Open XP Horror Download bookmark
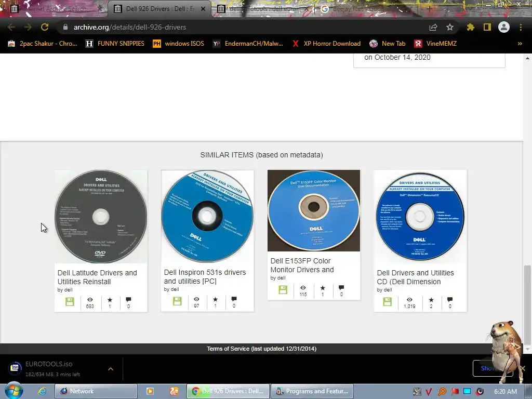 point(326,44)
